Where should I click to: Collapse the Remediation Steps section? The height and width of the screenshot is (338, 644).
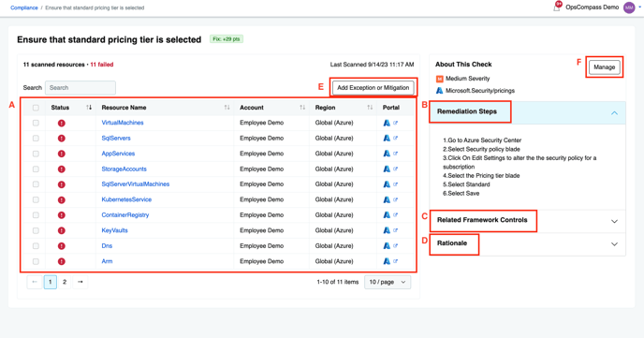(x=614, y=113)
